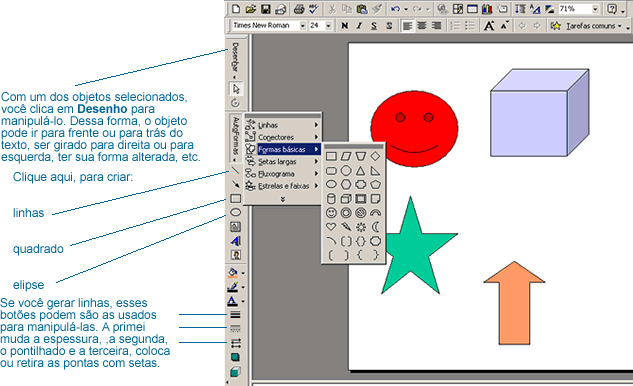
Task: Choose the cube shape in basic shapes palette
Action: click(346, 199)
